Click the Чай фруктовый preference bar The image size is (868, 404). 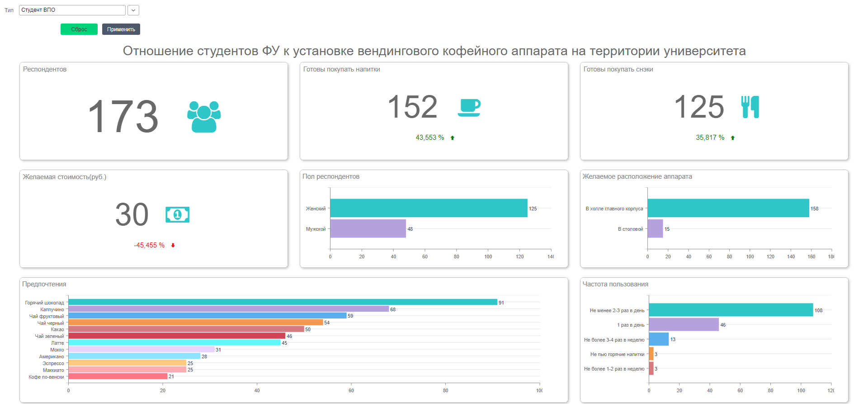[x=207, y=316]
